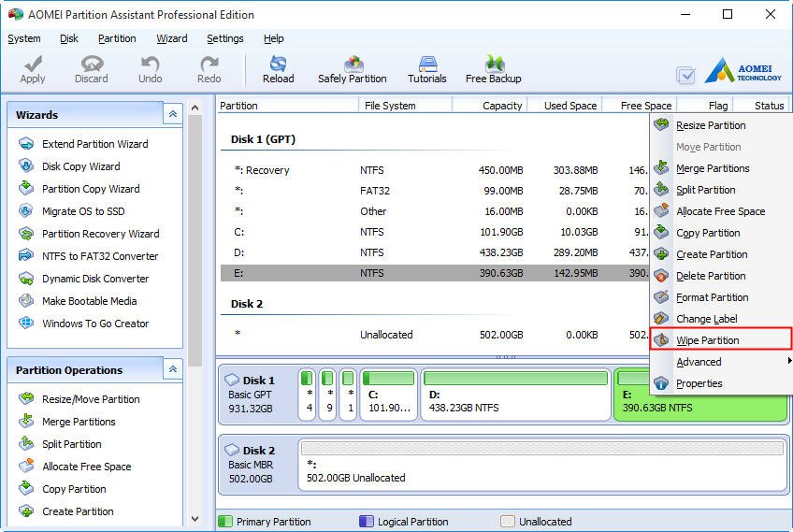Collapse the Partition Operations panel
793x532 pixels.
pyautogui.click(x=172, y=369)
